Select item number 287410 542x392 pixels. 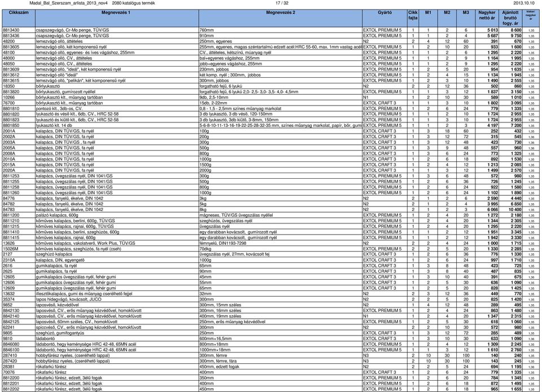click(x=10, y=355)
